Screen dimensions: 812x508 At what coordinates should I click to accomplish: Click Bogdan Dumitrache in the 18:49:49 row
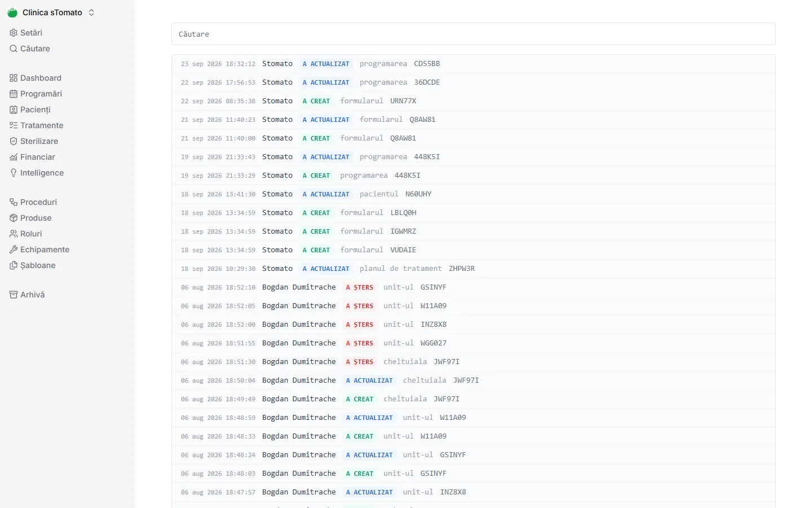299,399
